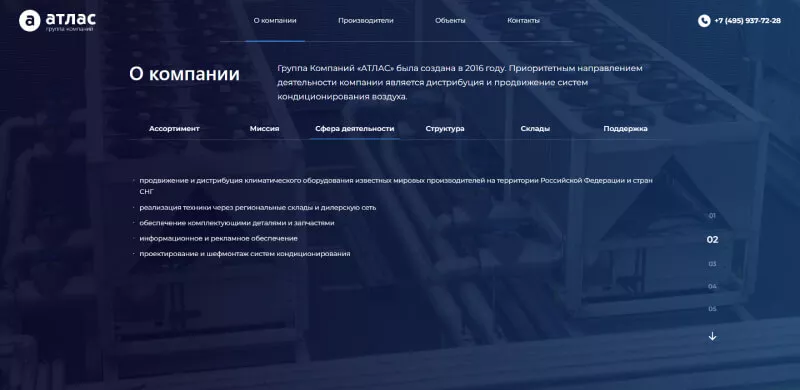
Task: Open the Производители menu item
Action: coord(366,21)
